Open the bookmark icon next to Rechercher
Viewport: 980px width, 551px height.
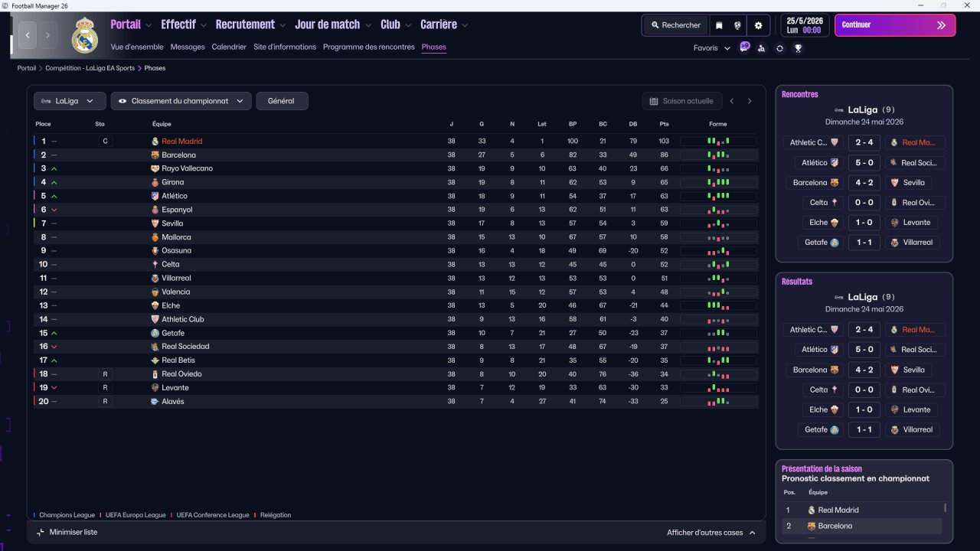click(719, 25)
